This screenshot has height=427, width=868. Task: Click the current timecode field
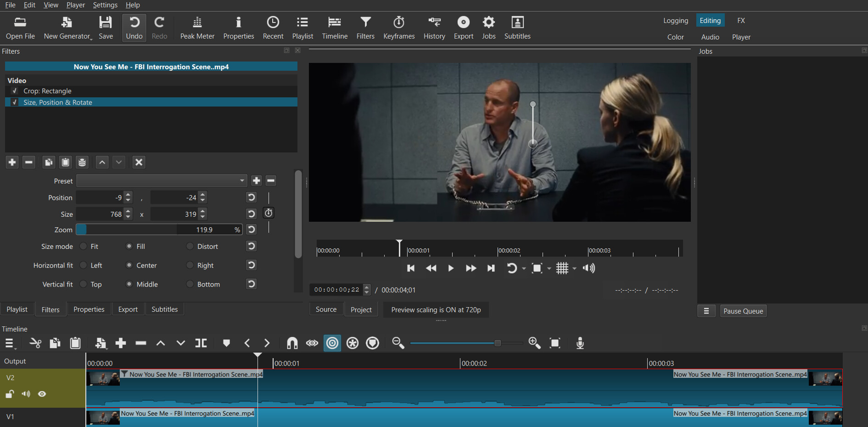click(336, 290)
